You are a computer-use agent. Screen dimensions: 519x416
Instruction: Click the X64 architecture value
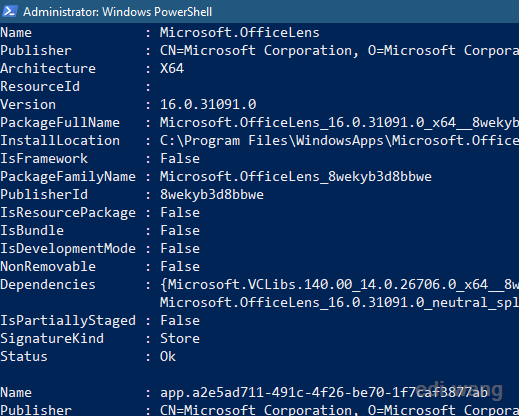coord(172,68)
